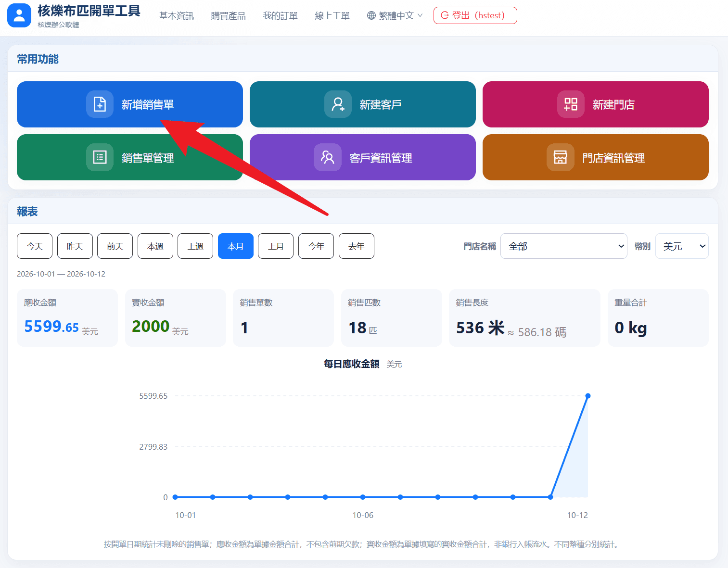Click the 每日應收金額 chart title

coord(352,364)
